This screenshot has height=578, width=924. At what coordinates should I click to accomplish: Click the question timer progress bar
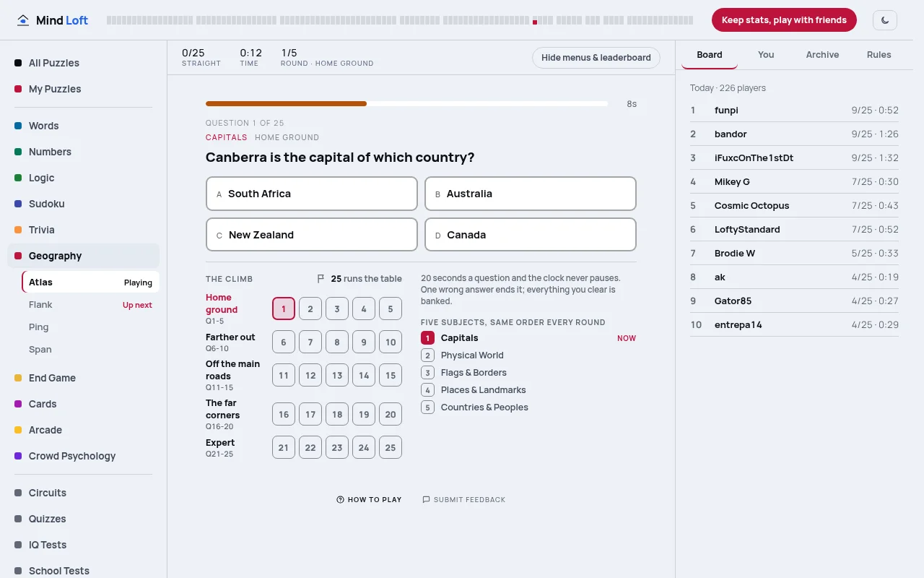pyautogui.click(x=406, y=104)
